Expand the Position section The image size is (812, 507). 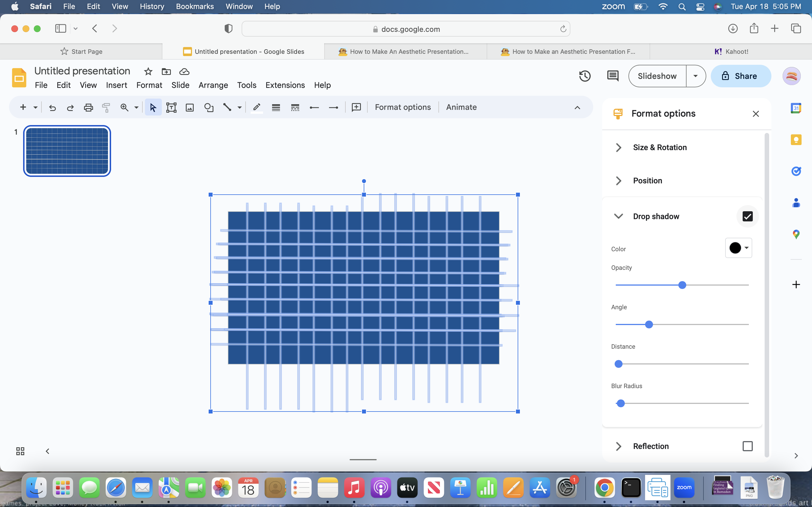(x=619, y=180)
